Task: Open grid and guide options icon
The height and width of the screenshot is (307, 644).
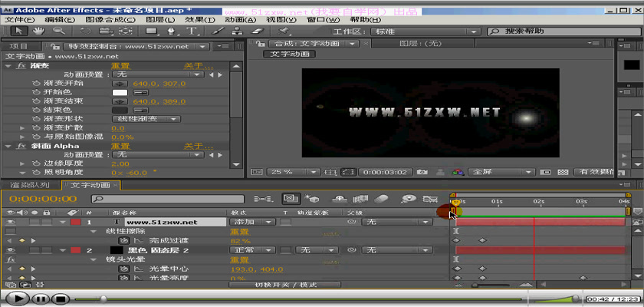Action: [x=330, y=172]
